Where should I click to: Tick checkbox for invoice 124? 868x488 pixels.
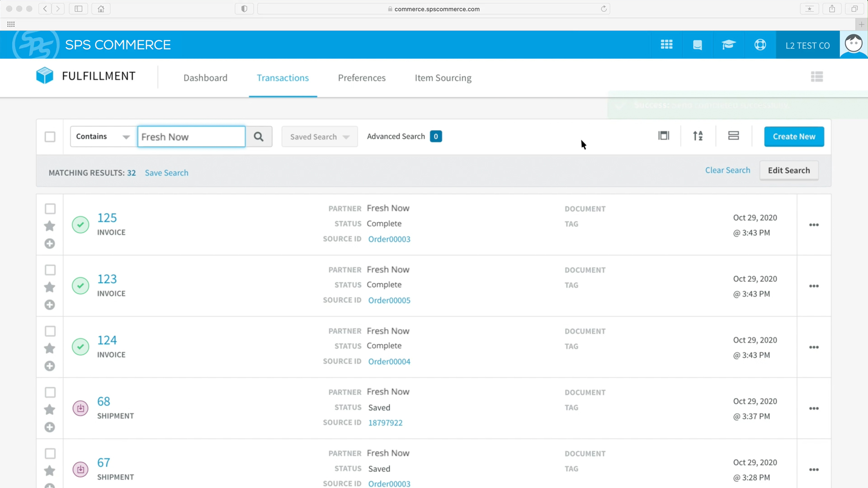[50, 331]
